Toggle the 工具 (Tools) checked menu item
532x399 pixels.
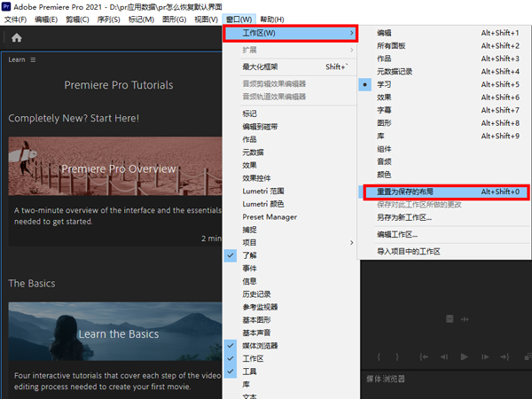tap(251, 372)
